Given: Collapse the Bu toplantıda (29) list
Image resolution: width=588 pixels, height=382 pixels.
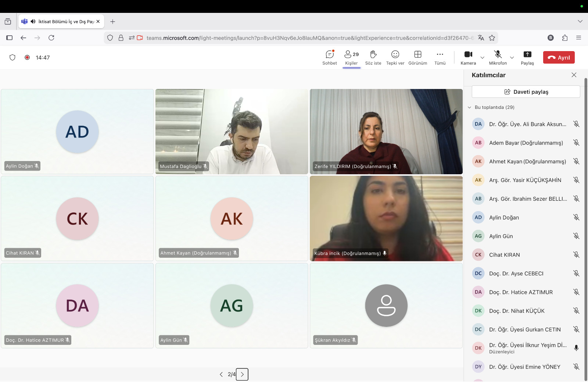Looking at the screenshot, I should 469,107.
